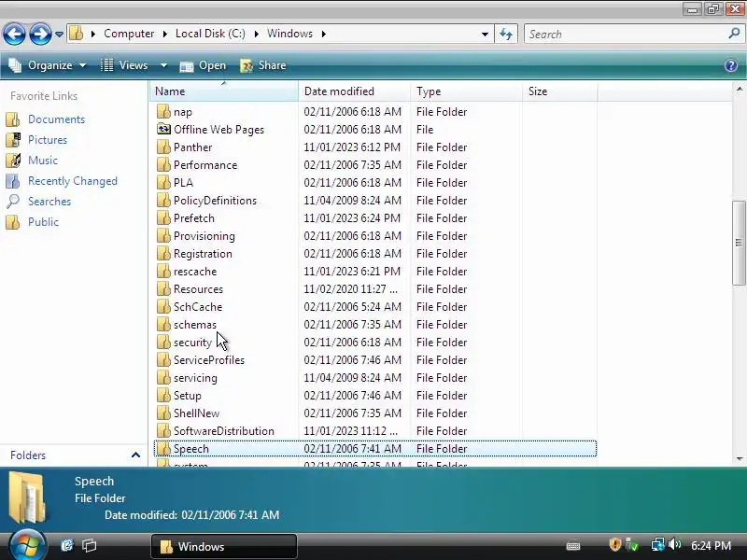Click the folder icon in address bar
Screen dimensions: 747x560
(x=77, y=34)
